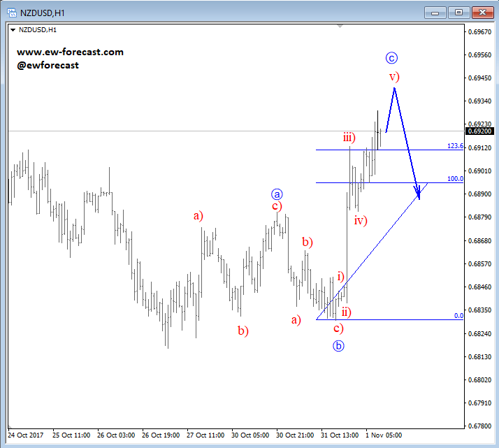Click the www.ew-forecast.com watermark text
499x448 pixels.
(x=70, y=52)
